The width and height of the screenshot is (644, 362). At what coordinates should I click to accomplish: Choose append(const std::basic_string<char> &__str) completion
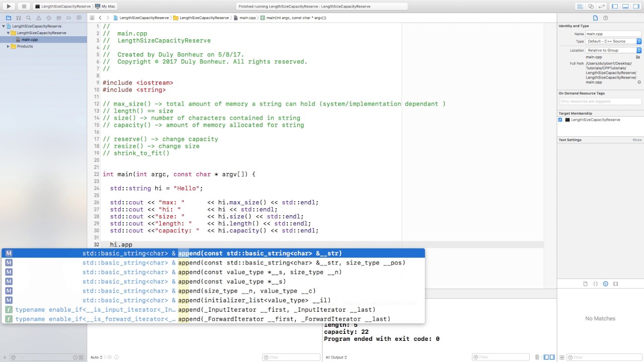click(x=213, y=253)
